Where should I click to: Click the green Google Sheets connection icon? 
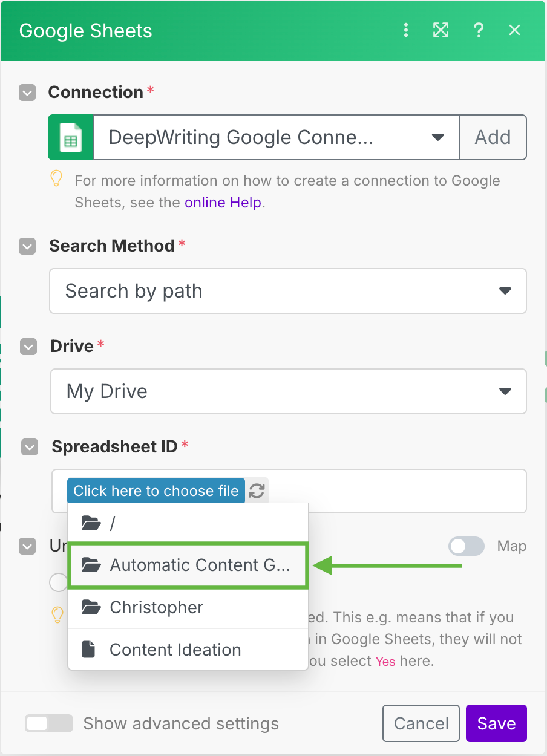tap(71, 137)
